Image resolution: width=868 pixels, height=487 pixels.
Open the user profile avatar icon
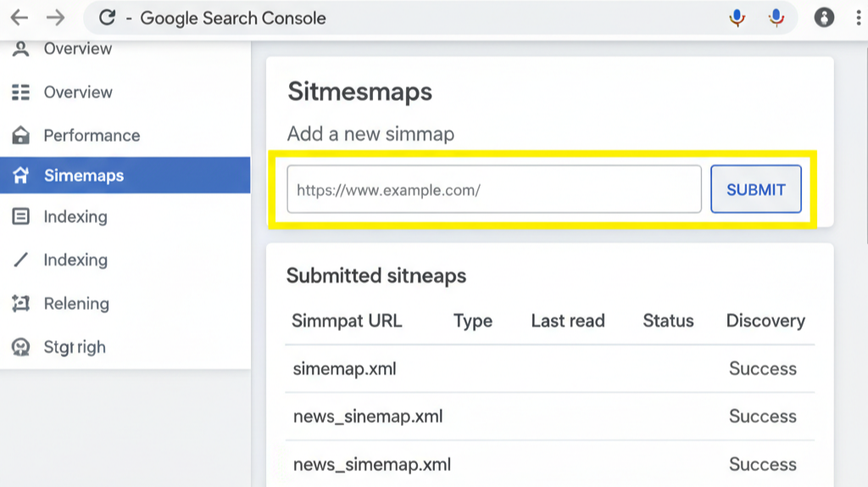[x=824, y=18]
